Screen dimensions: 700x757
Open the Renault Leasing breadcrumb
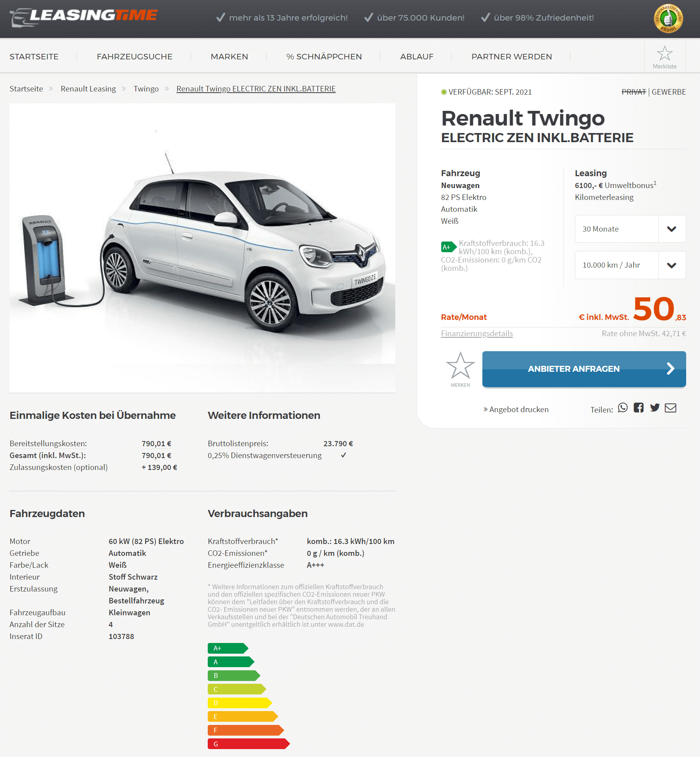click(88, 89)
